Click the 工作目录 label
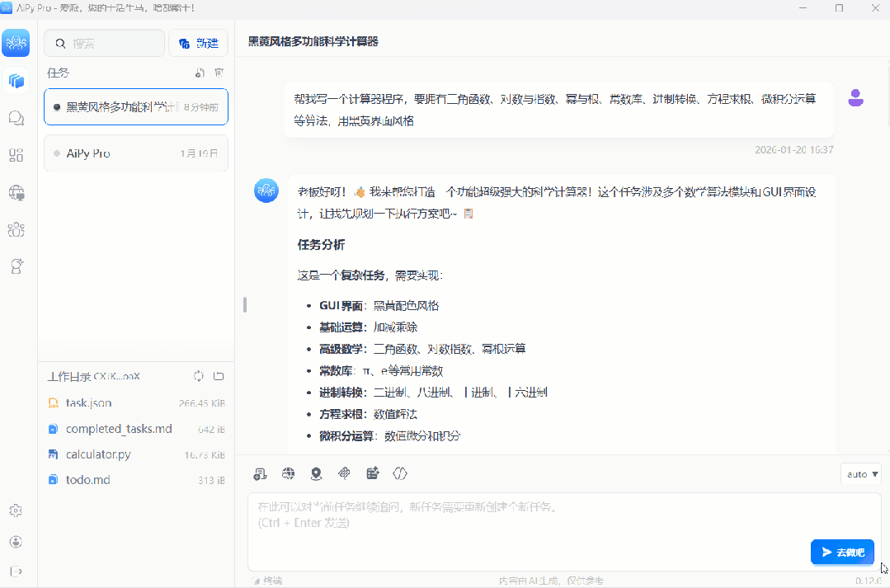 pyautogui.click(x=68, y=376)
